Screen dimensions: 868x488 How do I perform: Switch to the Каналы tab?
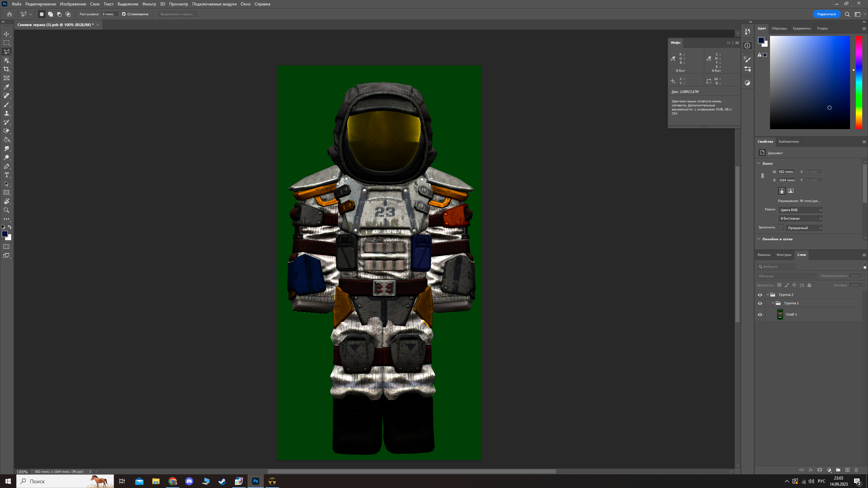pyautogui.click(x=764, y=255)
